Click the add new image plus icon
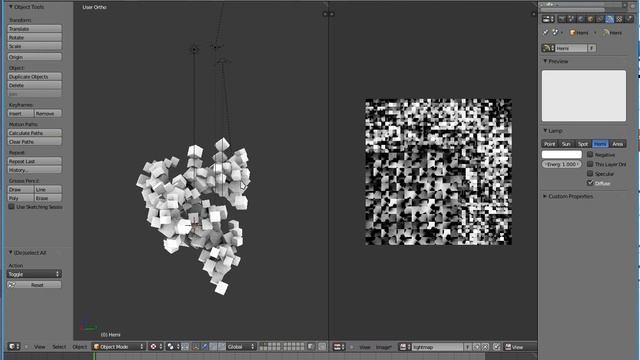This screenshot has width=640, height=360. tap(477, 347)
